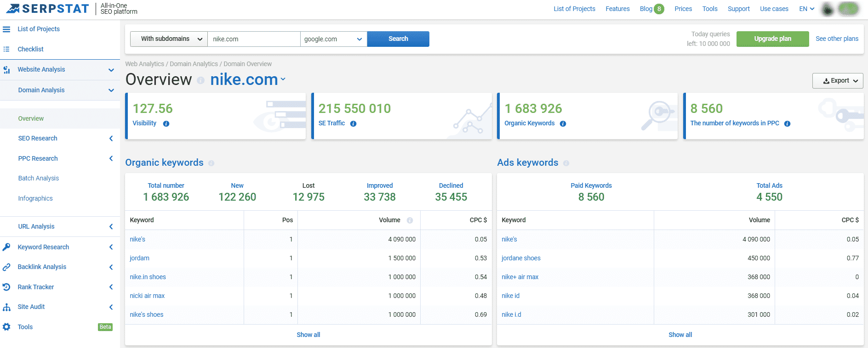Open the See other plans link
868x348 pixels.
[x=837, y=39]
